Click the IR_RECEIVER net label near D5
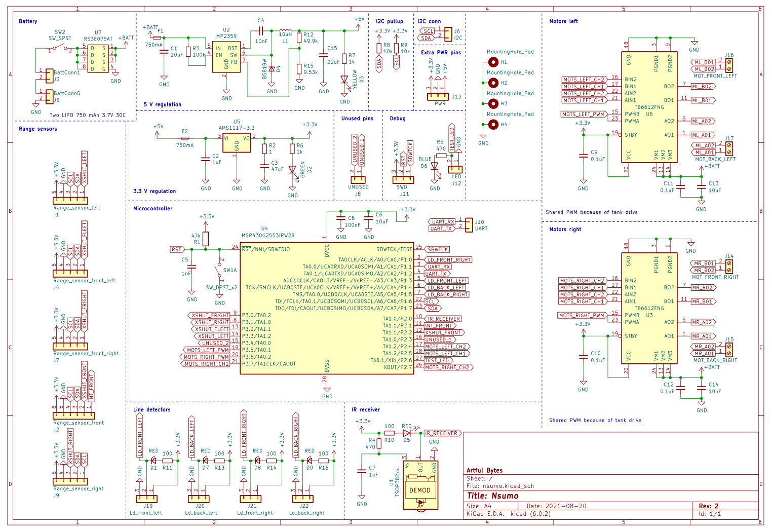 (x=442, y=433)
